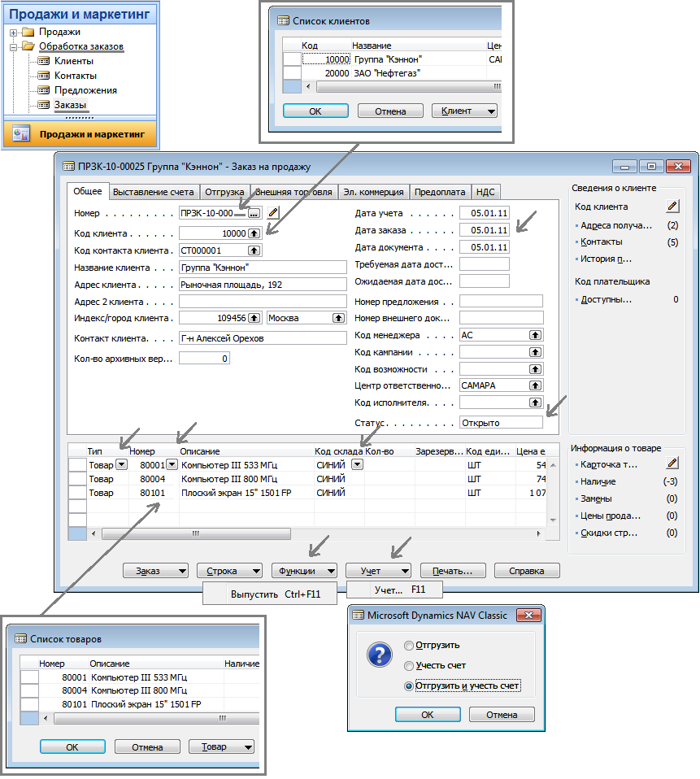
Task: Click the Контакты list icon in navigation tree
Action: 44,76
